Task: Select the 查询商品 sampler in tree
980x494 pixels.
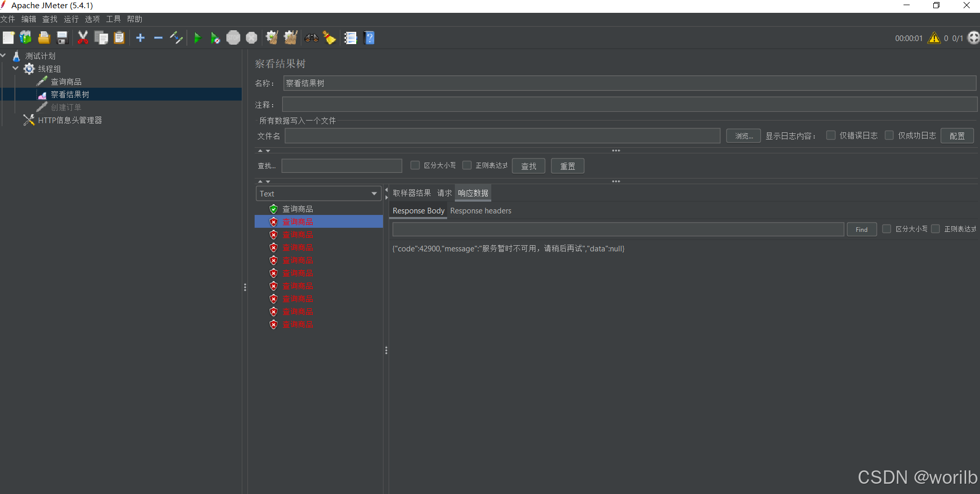Action: (x=66, y=82)
